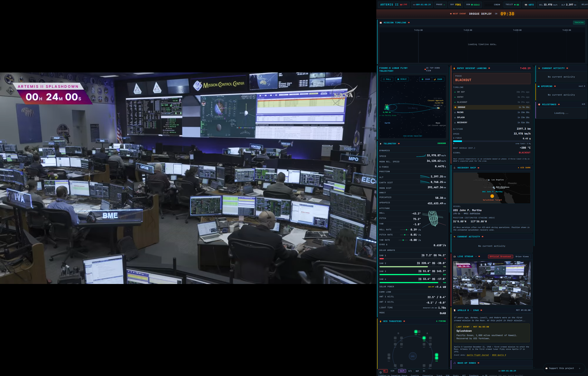588x376 pixels.
Task: Click the icon beside the Telemetry title
Action: click(x=381, y=144)
